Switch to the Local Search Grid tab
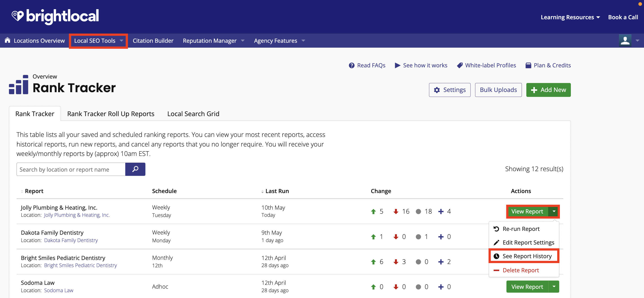The height and width of the screenshot is (298, 644). [193, 113]
